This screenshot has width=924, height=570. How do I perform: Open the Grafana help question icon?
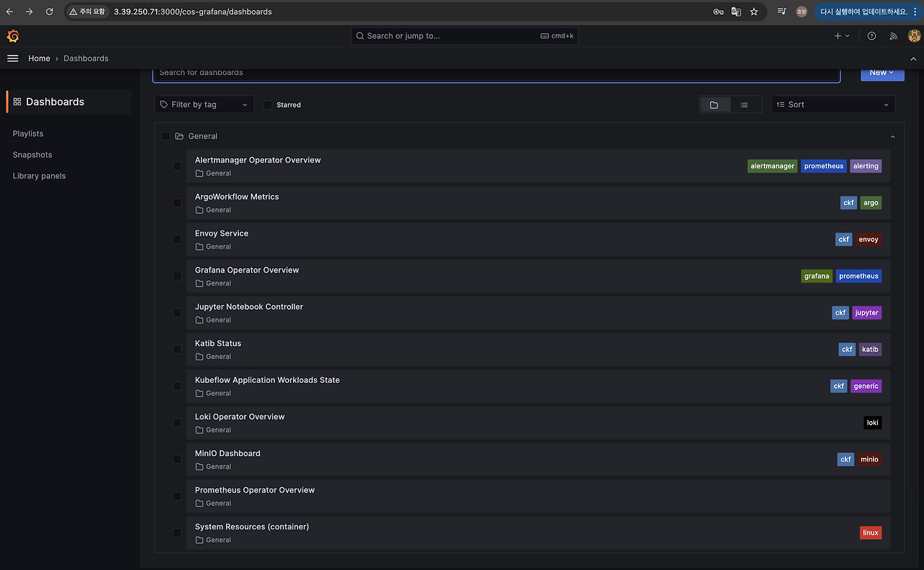(872, 36)
